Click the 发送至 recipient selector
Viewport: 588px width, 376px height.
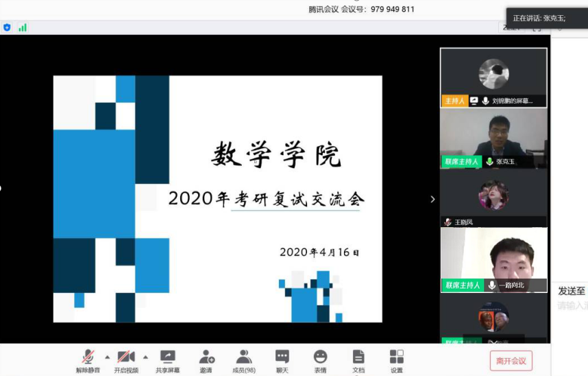tap(572, 291)
